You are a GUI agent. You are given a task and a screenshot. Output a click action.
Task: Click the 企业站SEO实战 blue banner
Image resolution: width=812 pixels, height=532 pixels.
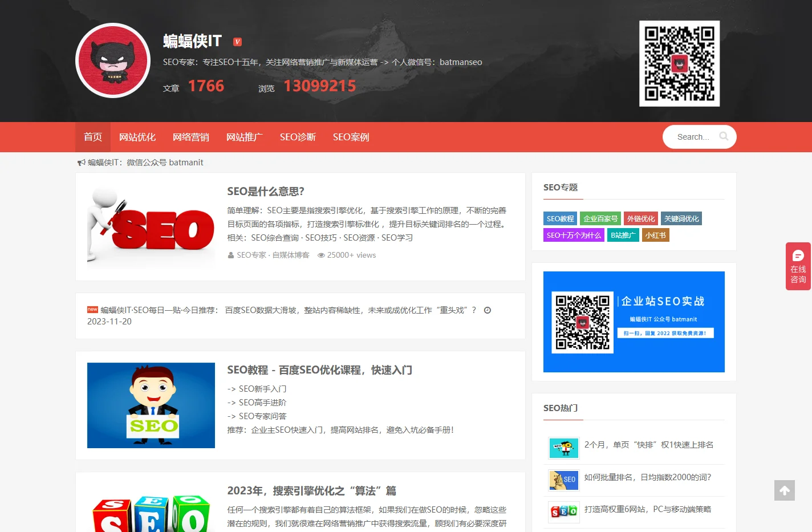pos(634,322)
